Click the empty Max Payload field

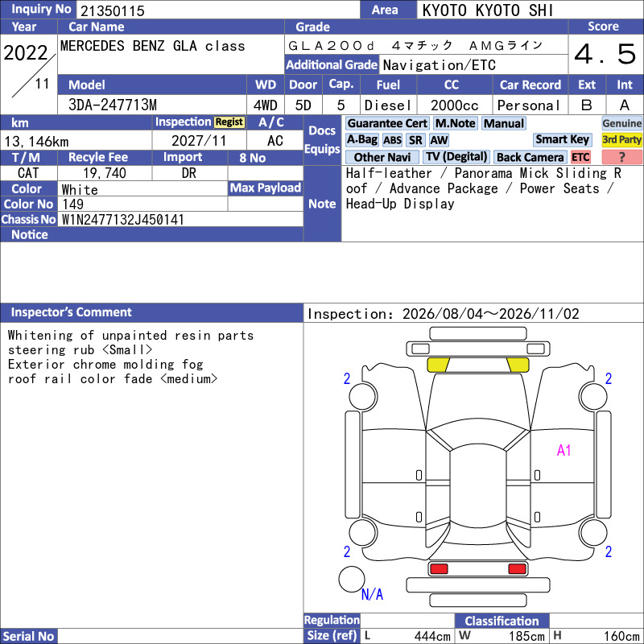point(266,204)
